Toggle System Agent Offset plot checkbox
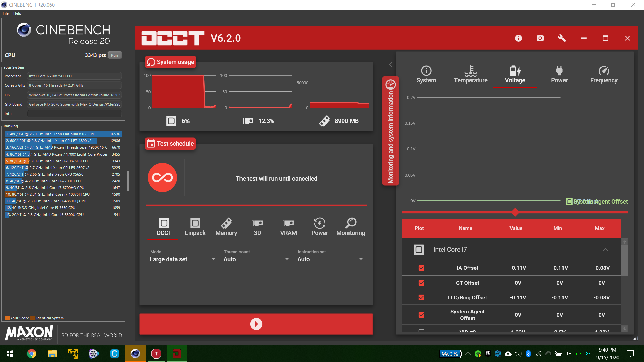This screenshot has height=362, width=644. pyautogui.click(x=421, y=315)
